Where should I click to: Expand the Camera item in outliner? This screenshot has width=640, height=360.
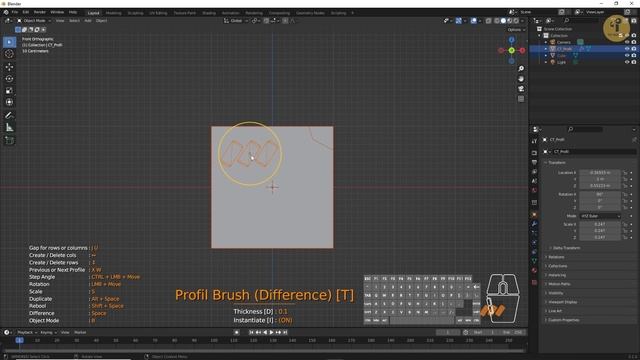(546, 42)
